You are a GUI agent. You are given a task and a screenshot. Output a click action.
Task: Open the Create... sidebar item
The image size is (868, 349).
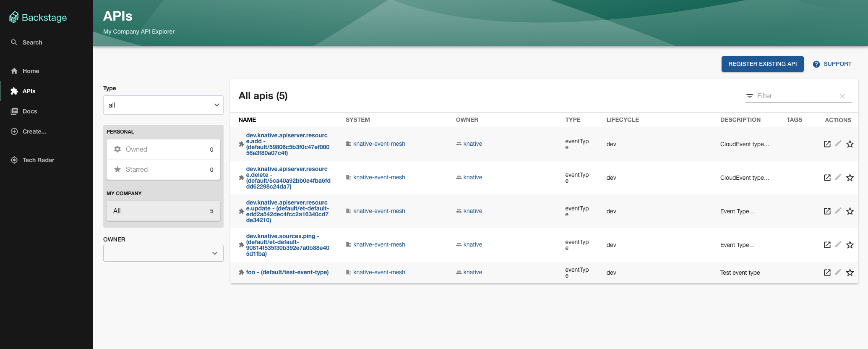[34, 131]
